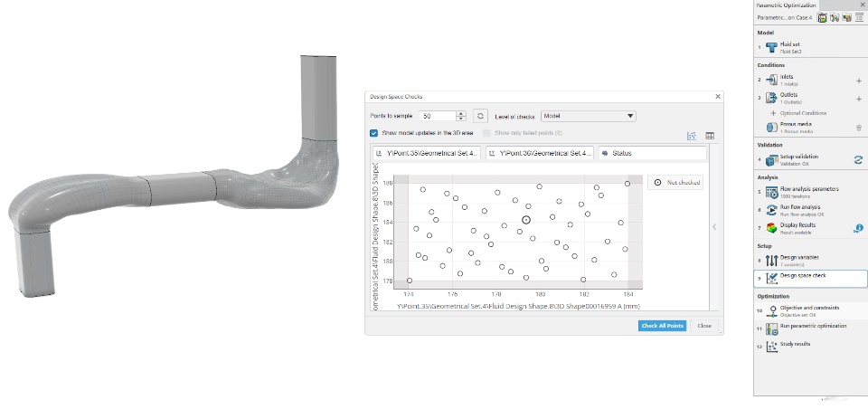Open the Flow analysis parameters icon
The width and height of the screenshot is (868, 419).
[x=771, y=193]
